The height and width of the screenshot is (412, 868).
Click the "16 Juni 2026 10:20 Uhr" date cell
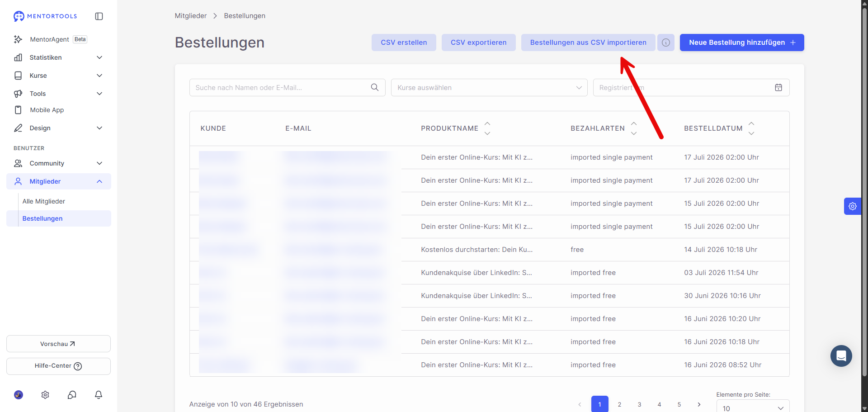722,319
